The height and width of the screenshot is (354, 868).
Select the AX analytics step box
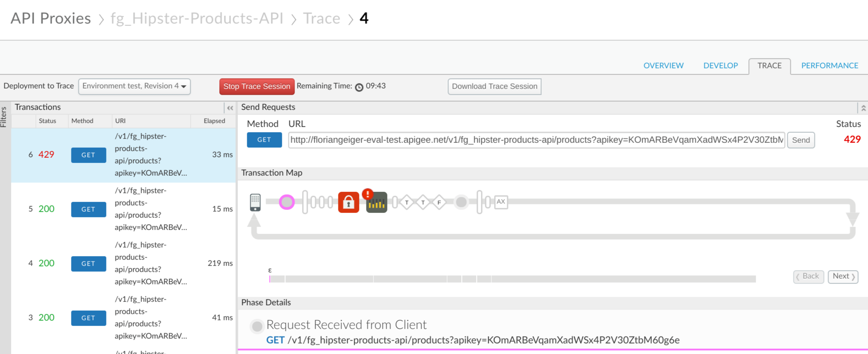[501, 202]
